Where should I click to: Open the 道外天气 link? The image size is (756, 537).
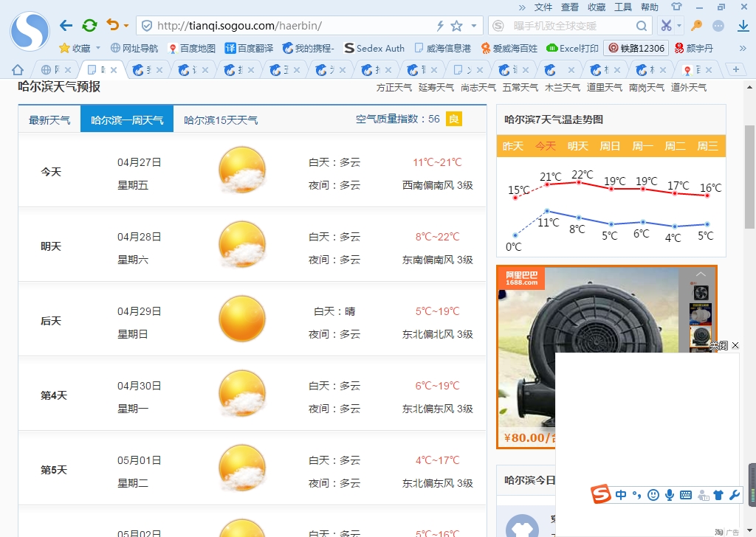tap(689, 88)
